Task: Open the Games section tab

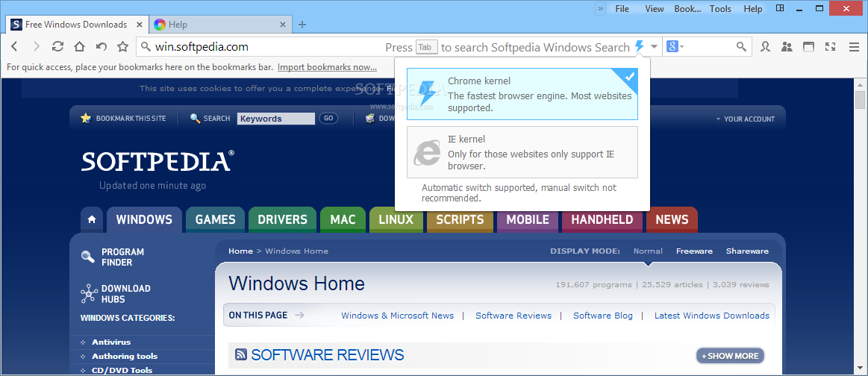Action: tap(216, 219)
